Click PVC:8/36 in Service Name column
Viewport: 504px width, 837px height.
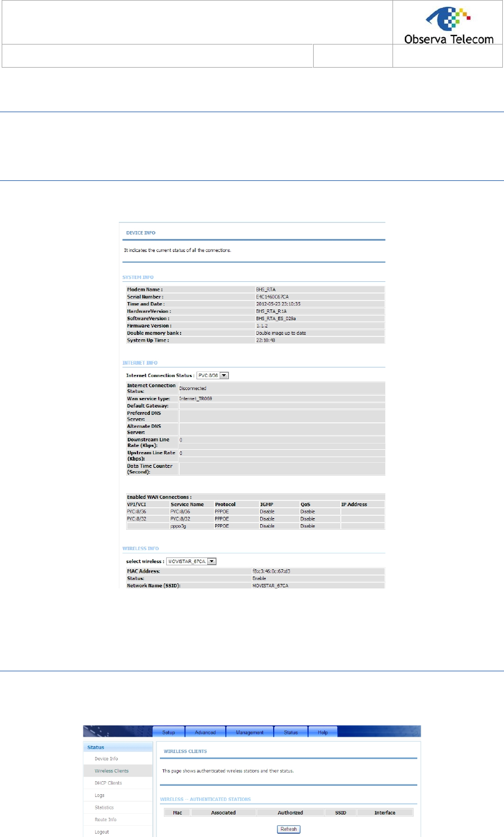click(180, 512)
